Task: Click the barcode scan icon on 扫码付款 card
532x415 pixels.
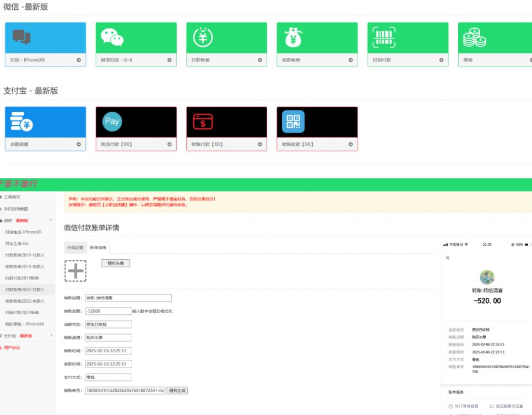Action: (x=384, y=37)
